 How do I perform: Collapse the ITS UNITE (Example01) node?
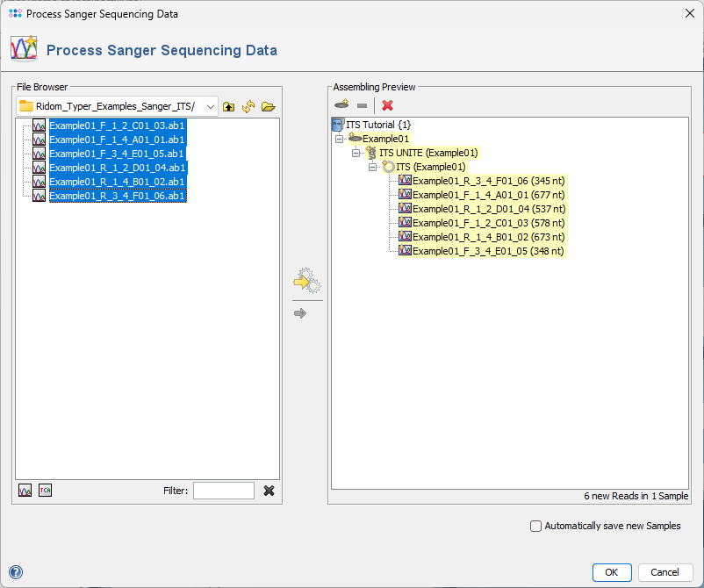pyautogui.click(x=355, y=152)
